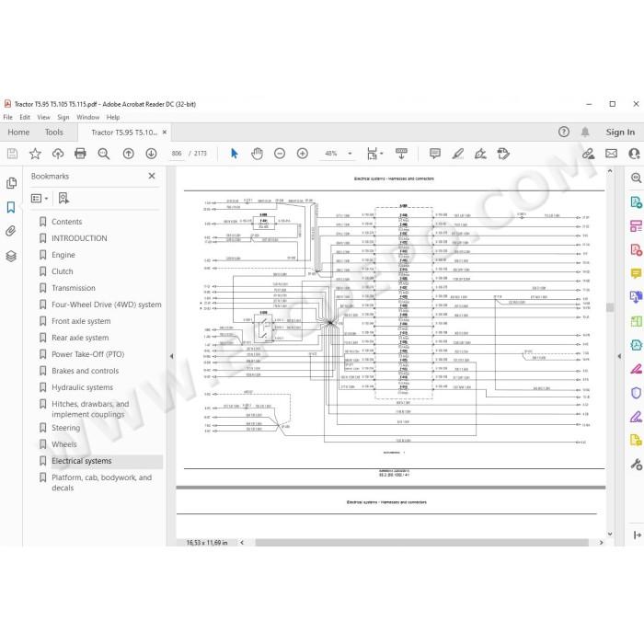The height and width of the screenshot is (644, 644).
Task: Click the scrolling mode keyboard icon
Action: pyautogui.click(x=401, y=154)
